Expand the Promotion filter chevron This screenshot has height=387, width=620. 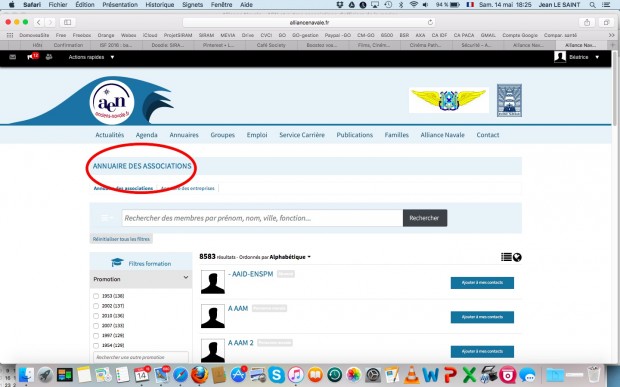pyautogui.click(x=186, y=278)
